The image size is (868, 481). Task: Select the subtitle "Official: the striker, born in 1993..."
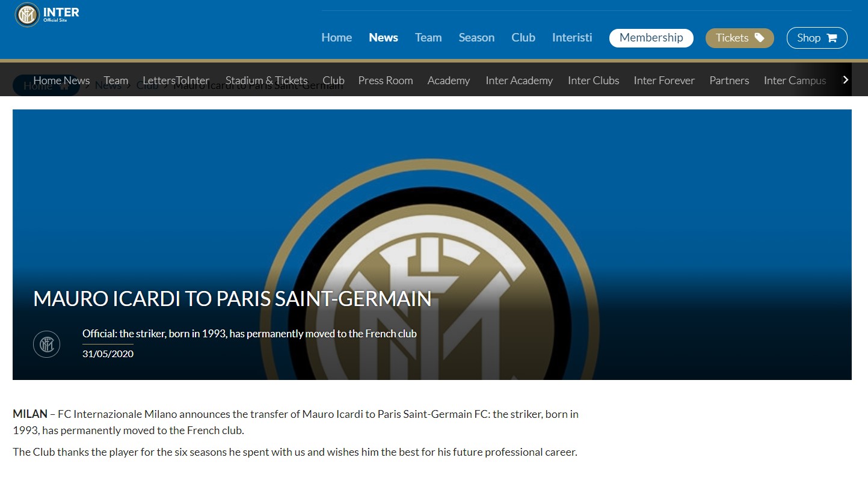(250, 334)
